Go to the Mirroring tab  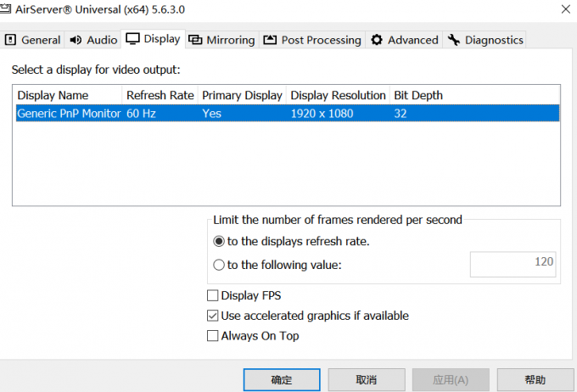click(x=221, y=40)
